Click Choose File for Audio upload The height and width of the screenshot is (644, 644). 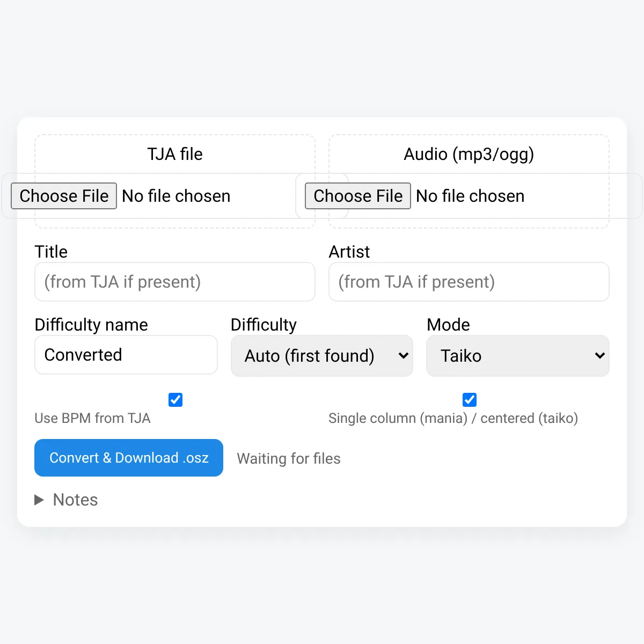coord(358,196)
